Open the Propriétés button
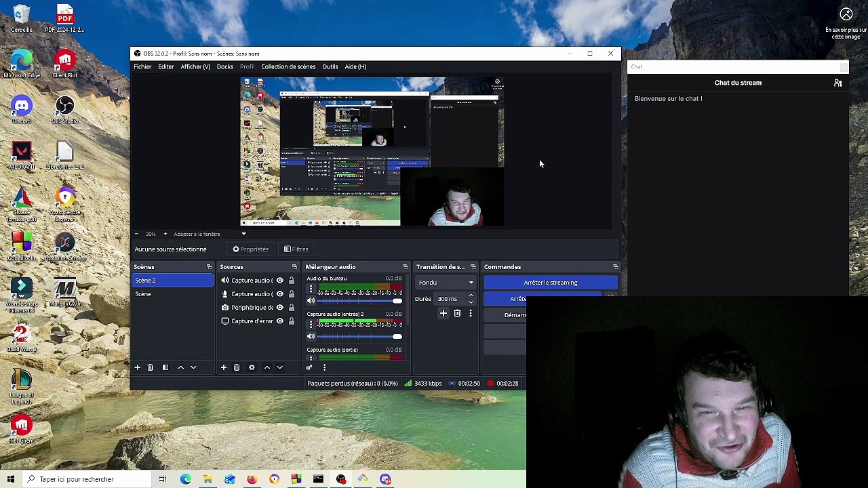868x488 pixels. point(251,249)
